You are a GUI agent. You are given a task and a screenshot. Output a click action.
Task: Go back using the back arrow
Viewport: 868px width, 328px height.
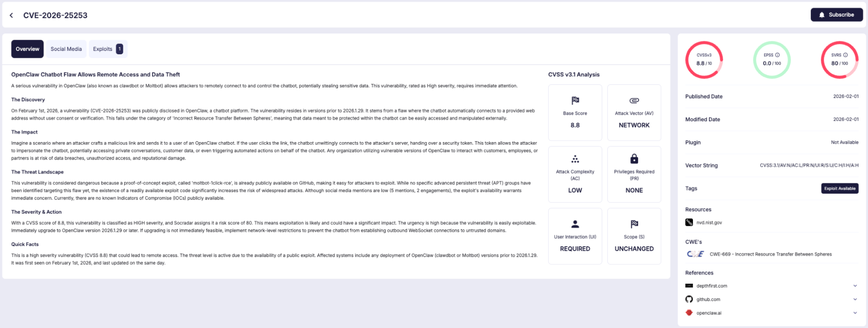[x=11, y=15]
